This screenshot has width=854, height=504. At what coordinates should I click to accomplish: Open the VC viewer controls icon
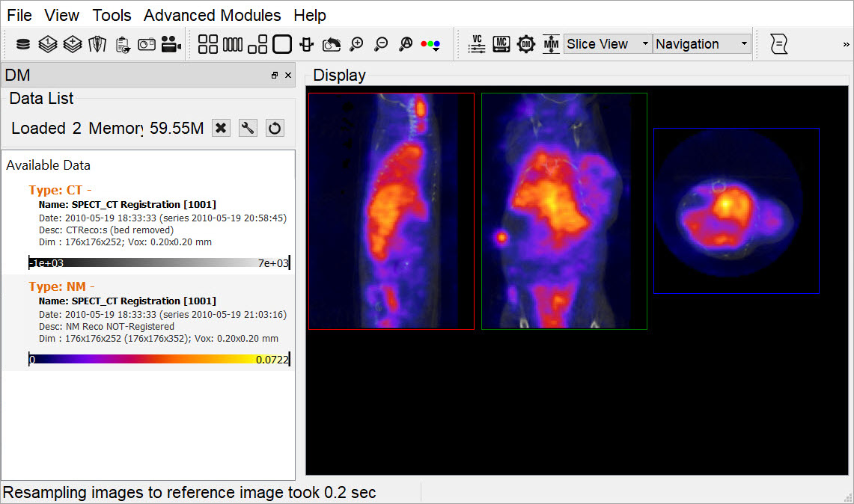[x=477, y=44]
